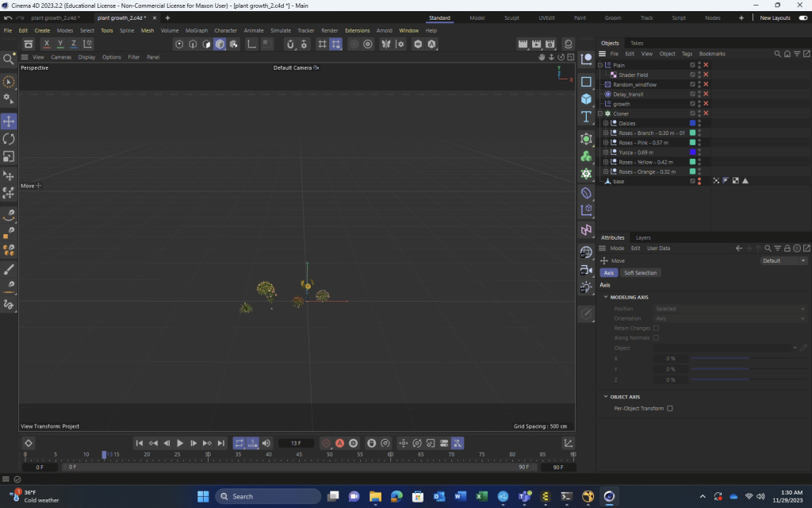This screenshot has height=508, width=812.
Task: Toggle the X axis lock icon
Action: click(x=47, y=44)
